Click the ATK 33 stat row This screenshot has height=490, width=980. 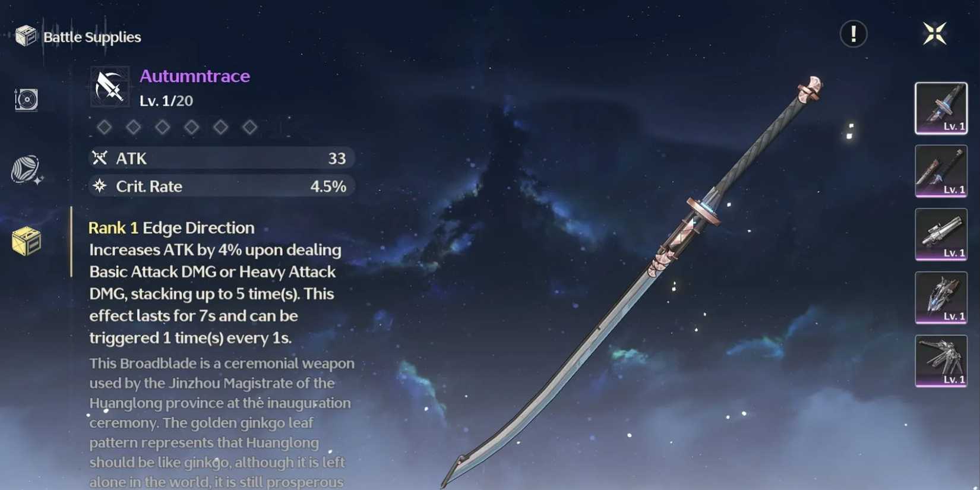(222, 158)
